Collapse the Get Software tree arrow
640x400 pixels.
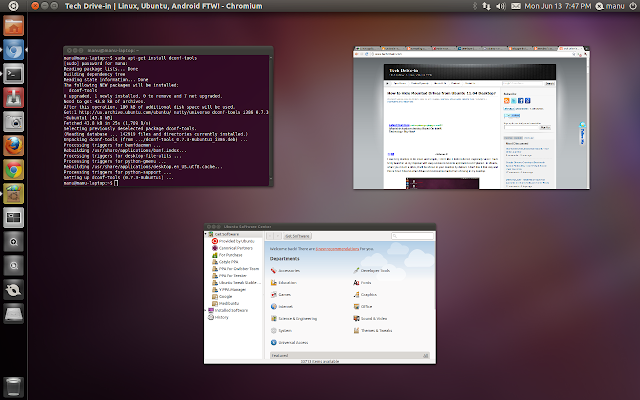tap(206, 234)
